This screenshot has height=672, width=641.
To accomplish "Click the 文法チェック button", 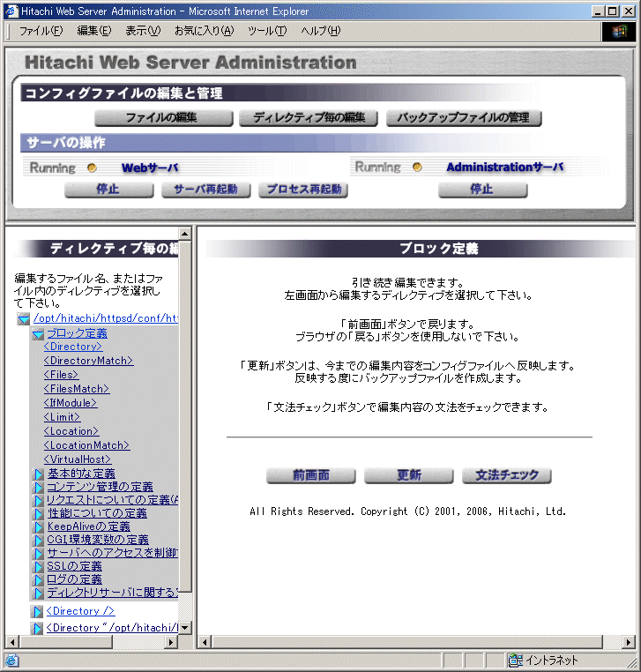I will click(507, 475).
